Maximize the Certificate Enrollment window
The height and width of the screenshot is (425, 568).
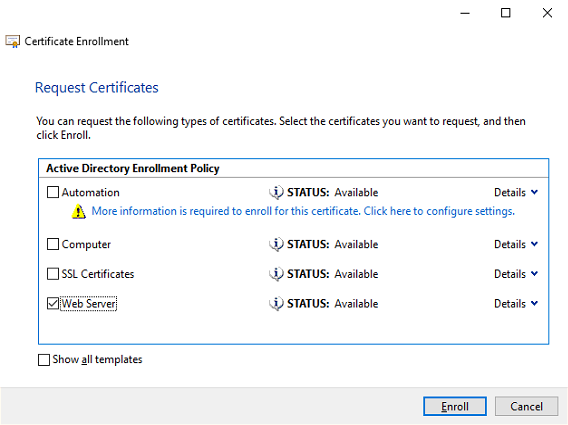tap(506, 13)
